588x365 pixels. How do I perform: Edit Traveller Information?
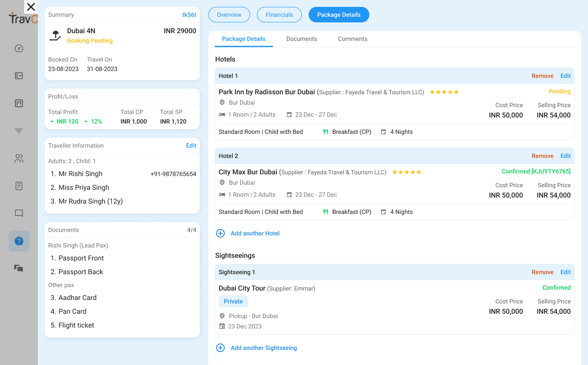click(191, 145)
